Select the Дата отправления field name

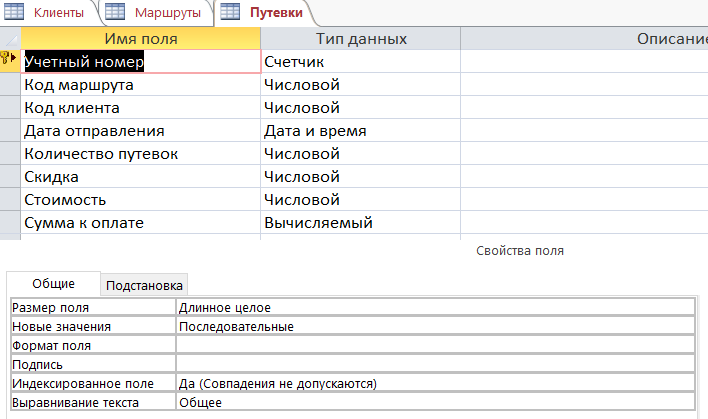pos(140,130)
